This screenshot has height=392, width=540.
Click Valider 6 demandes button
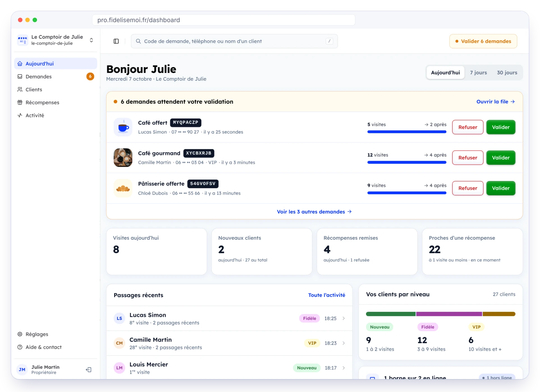483,41
